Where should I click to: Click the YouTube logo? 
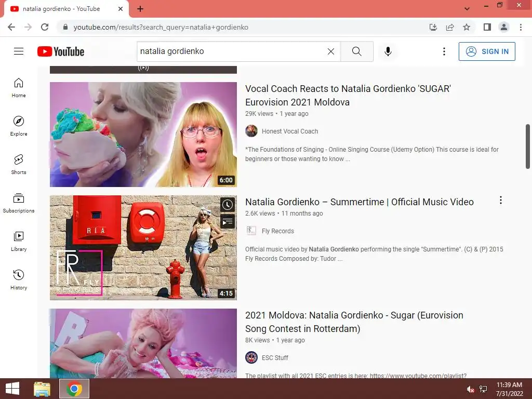coord(61,51)
